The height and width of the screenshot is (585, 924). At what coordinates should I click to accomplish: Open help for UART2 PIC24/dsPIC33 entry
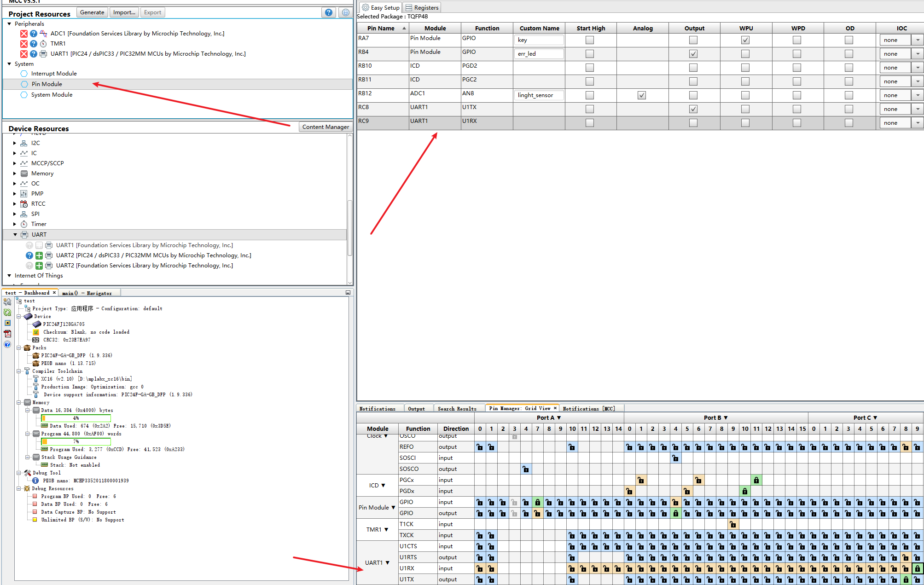[x=29, y=255]
